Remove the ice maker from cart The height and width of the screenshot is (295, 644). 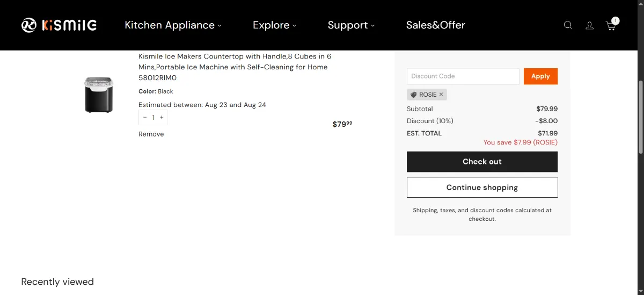point(151,134)
